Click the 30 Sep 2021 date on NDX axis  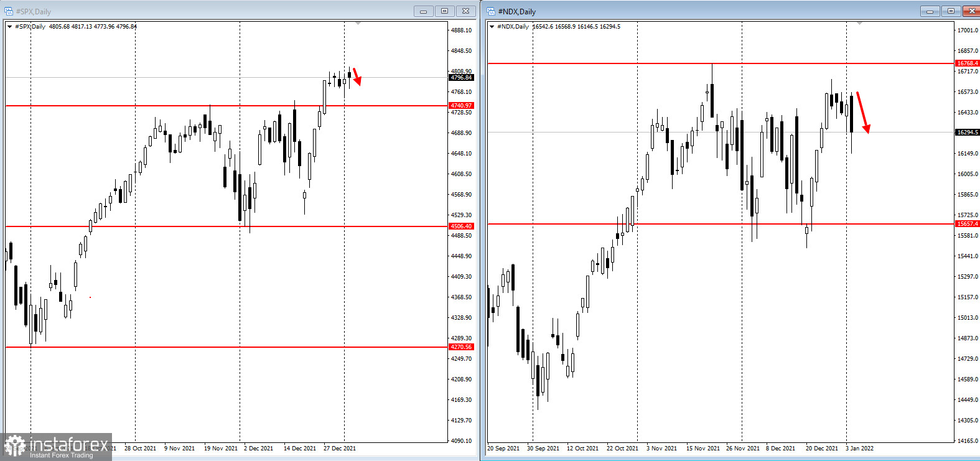coord(543,449)
